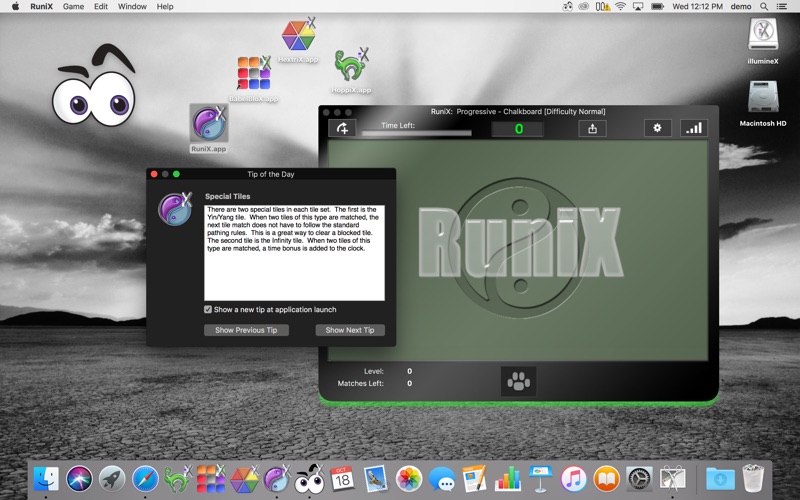The height and width of the screenshot is (500, 800).
Task: Click RuniX yin-yang icon in the Dock
Action: pos(277,479)
